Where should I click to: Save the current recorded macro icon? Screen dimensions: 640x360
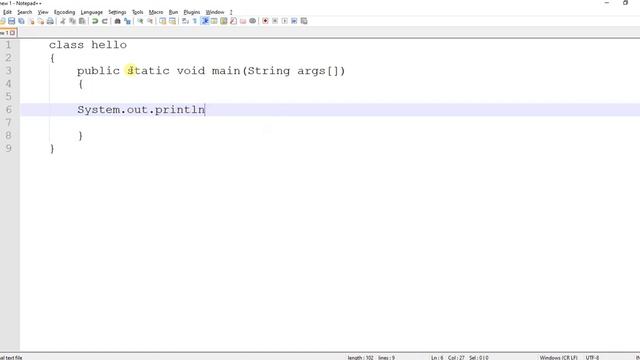[304, 21]
